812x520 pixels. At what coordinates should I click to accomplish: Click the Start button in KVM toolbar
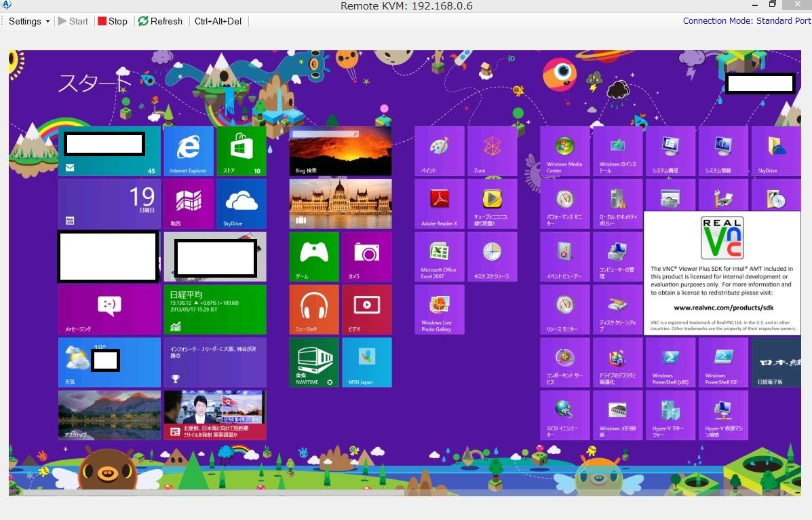coord(73,21)
